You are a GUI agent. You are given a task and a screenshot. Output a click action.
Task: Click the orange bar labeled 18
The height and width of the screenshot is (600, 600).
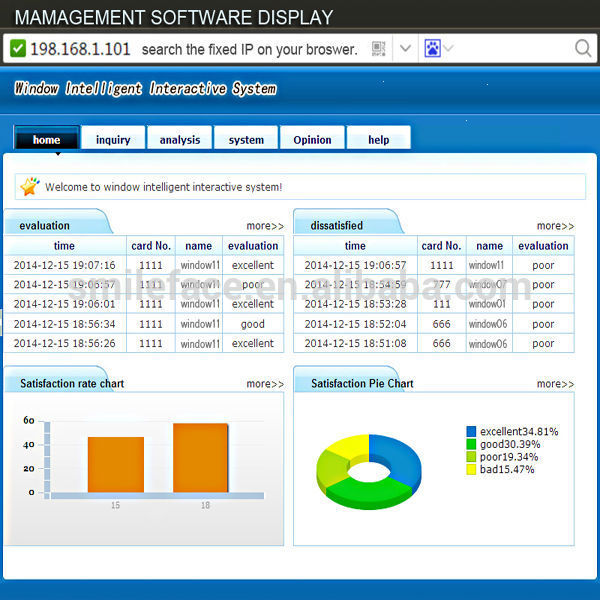[x=201, y=458]
